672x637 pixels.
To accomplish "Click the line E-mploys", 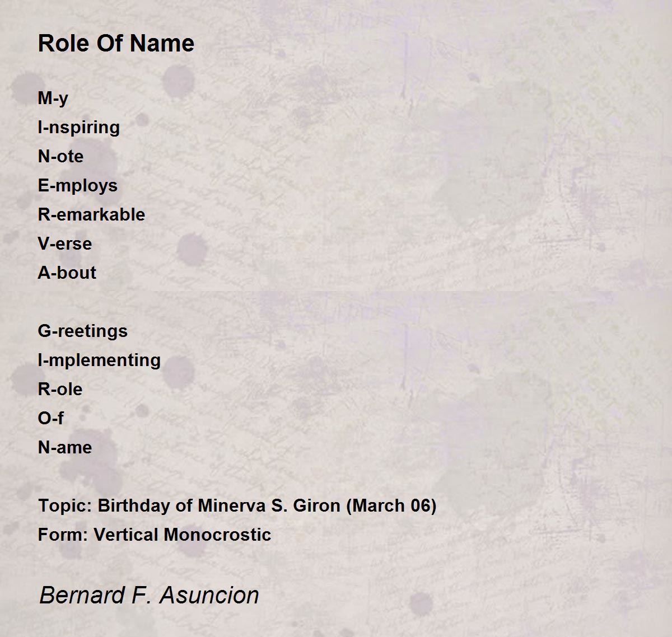I will click(78, 186).
